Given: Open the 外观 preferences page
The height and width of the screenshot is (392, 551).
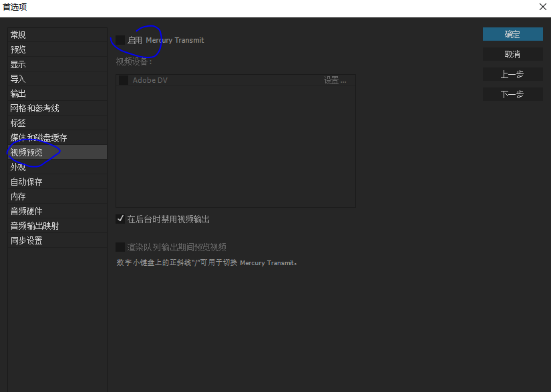Looking at the screenshot, I should tap(57, 167).
